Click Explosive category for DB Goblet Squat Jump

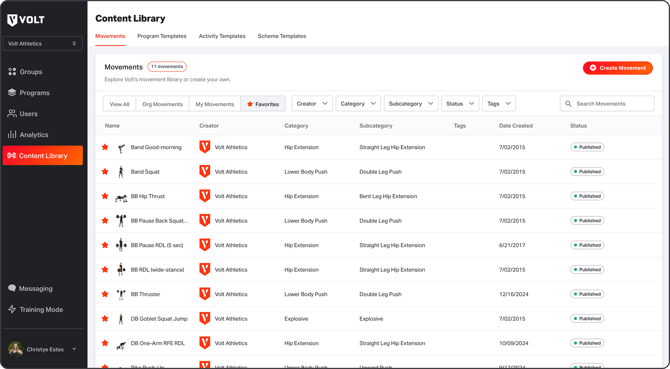click(x=296, y=319)
